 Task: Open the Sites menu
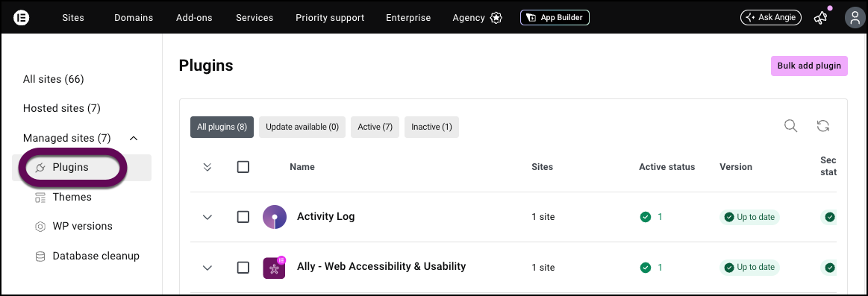coord(73,18)
